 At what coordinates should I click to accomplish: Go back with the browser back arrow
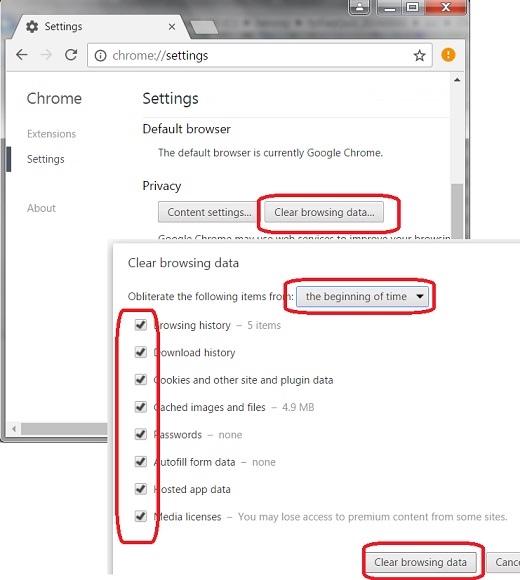(22, 55)
